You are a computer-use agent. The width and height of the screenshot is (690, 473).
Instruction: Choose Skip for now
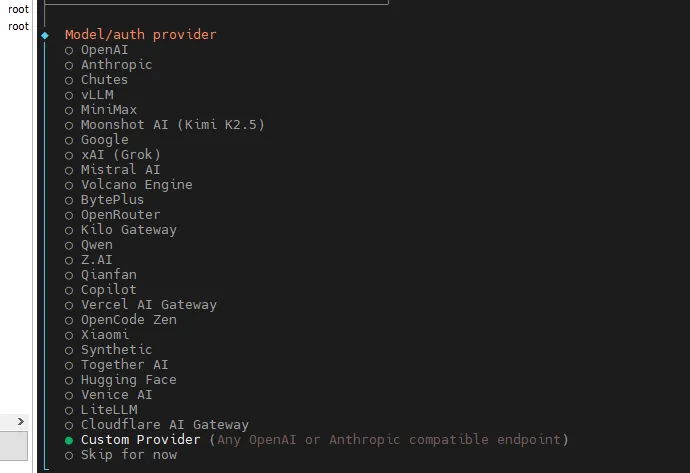pyautogui.click(x=128, y=455)
